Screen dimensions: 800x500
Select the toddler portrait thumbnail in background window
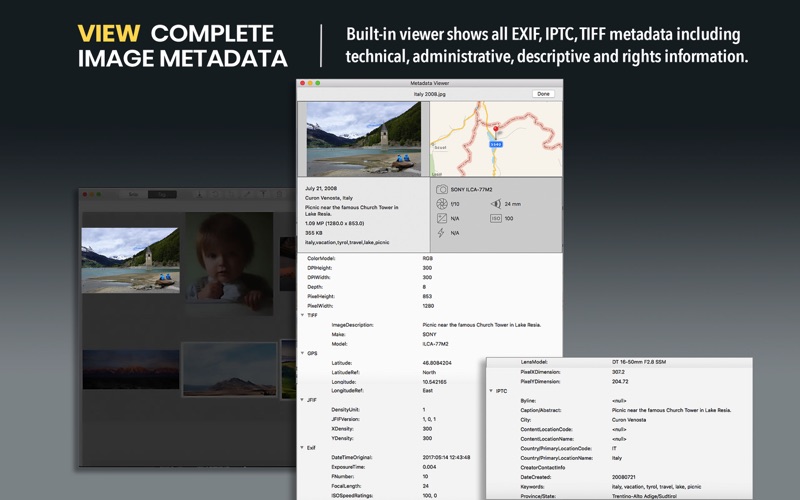[229, 264]
